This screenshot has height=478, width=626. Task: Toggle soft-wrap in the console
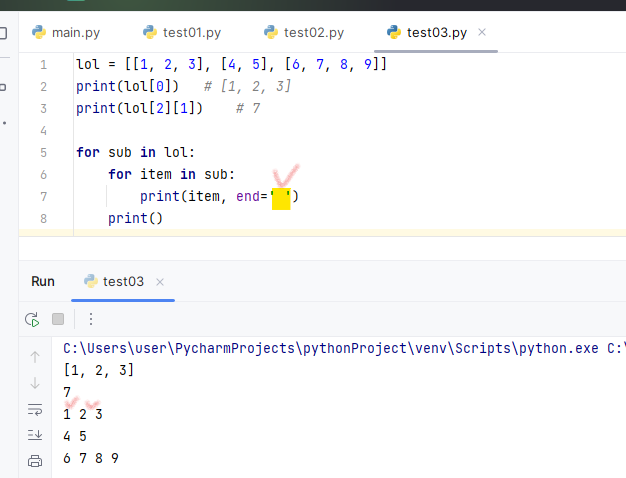pos(35,410)
